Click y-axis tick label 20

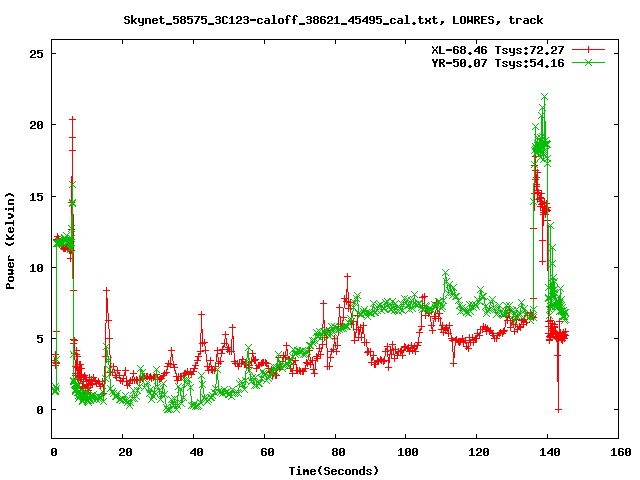(x=36, y=125)
